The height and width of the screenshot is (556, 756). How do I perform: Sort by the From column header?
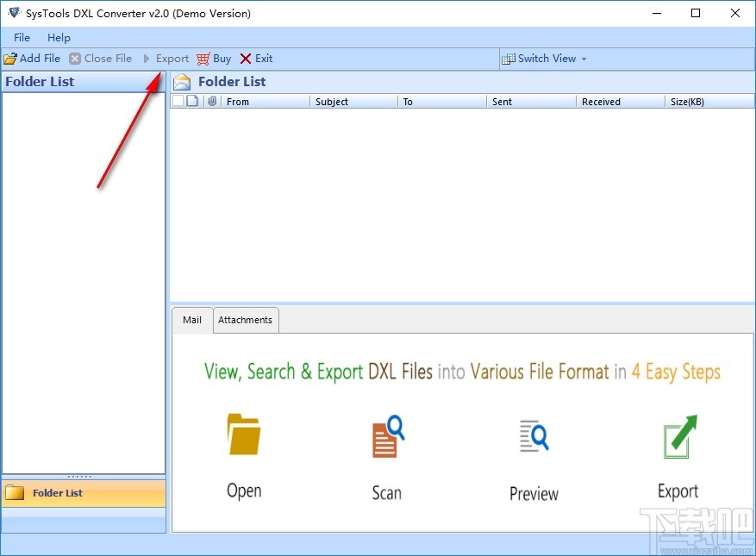pyautogui.click(x=266, y=102)
